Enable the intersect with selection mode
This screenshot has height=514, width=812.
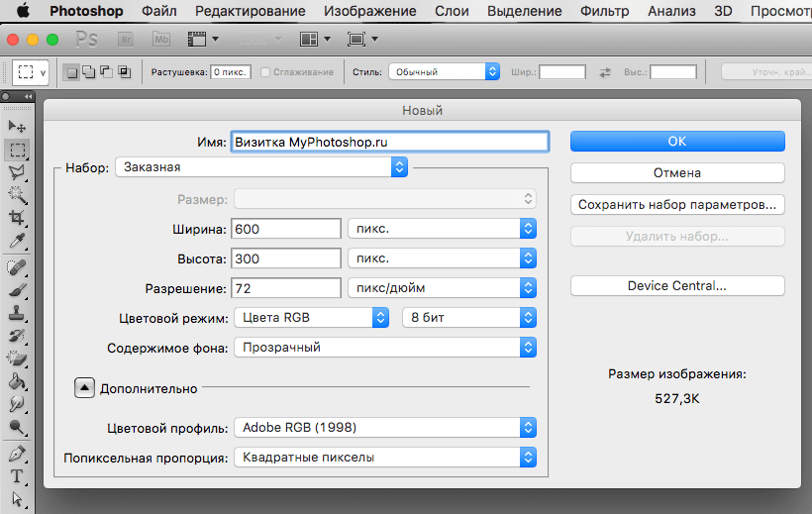pyautogui.click(x=124, y=72)
